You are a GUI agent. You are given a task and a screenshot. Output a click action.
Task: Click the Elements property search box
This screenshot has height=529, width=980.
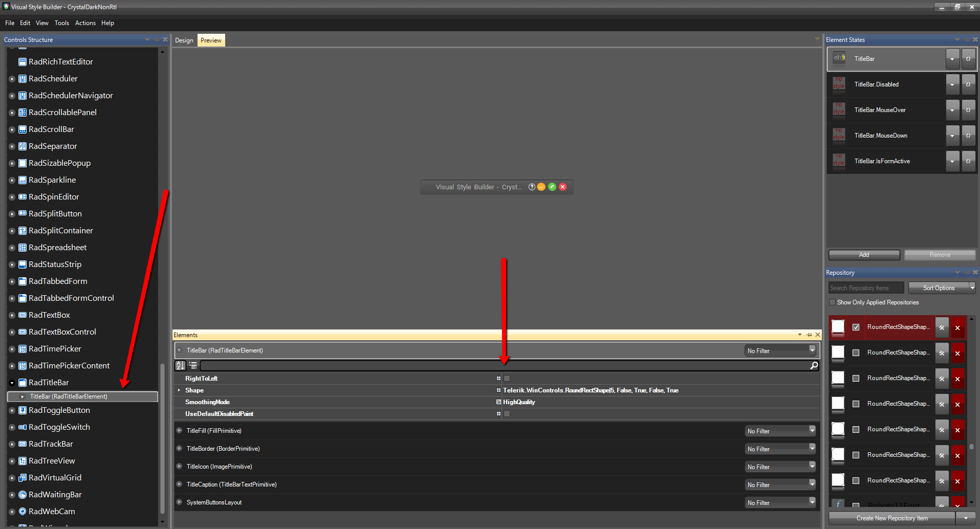pyautogui.click(x=504, y=365)
